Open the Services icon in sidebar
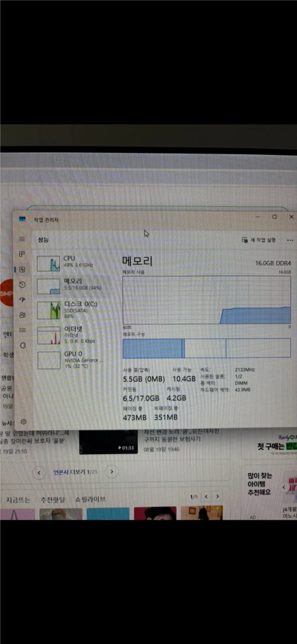The image size is (297, 644). [23, 345]
